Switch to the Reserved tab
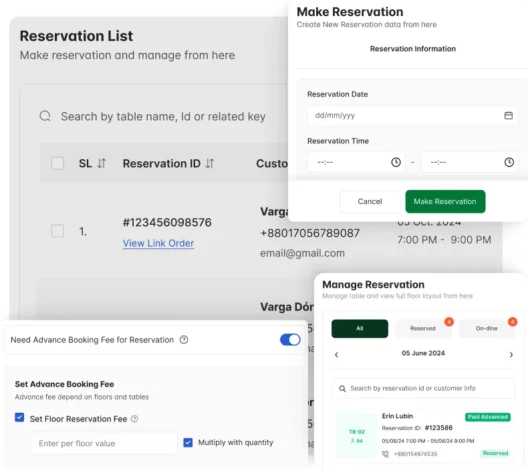 (423, 328)
